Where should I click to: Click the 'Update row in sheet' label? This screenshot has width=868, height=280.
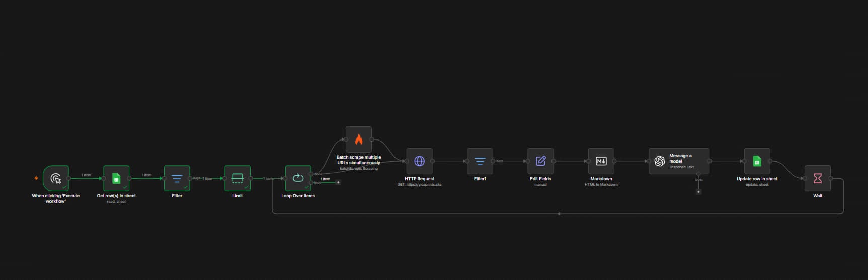tap(757, 179)
